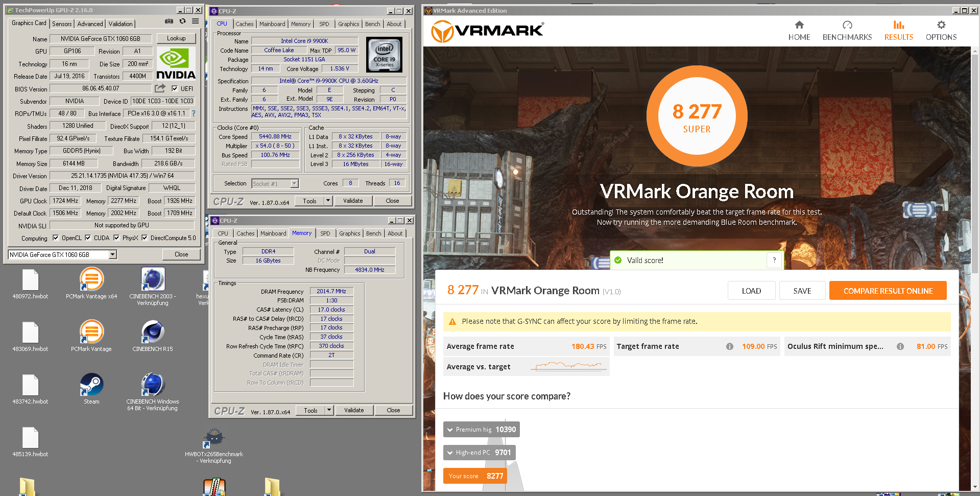Image resolution: width=980 pixels, height=496 pixels.
Task: Switch to the Sensors tab in GPU-Z
Action: [x=62, y=24]
